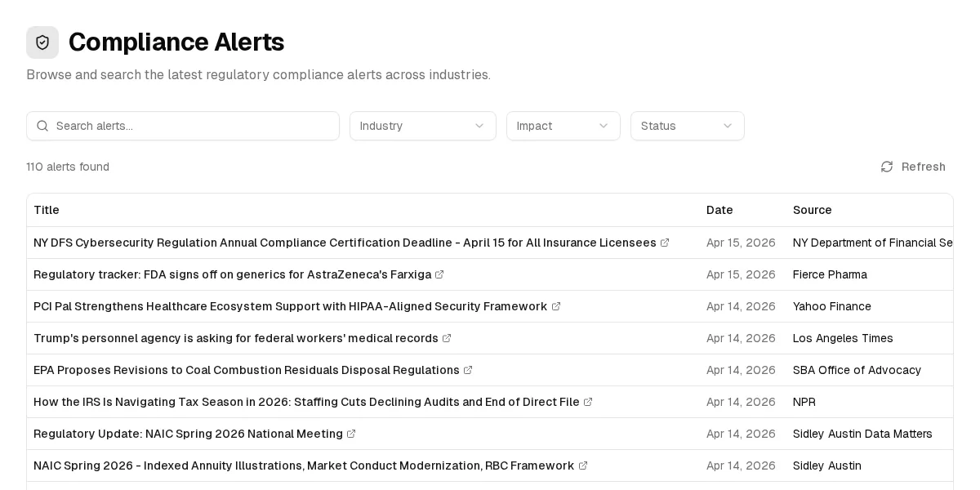
Task: Click Apr 15, 2026 date in Farxiga row
Action: (x=741, y=274)
